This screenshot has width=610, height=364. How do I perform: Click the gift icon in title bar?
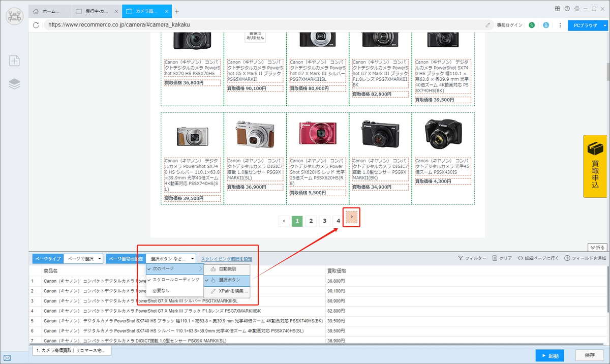click(x=558, y=9)
